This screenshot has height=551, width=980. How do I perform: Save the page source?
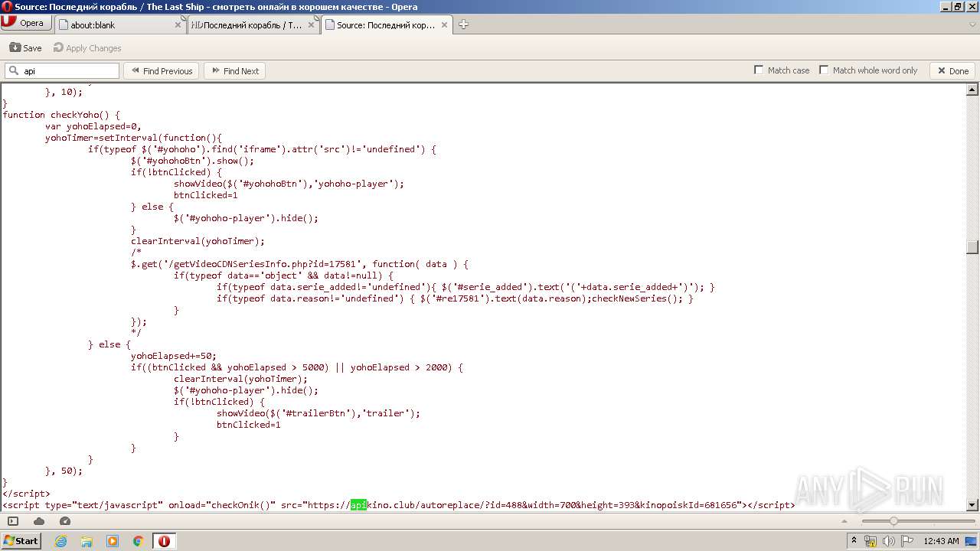click(26, 47)
